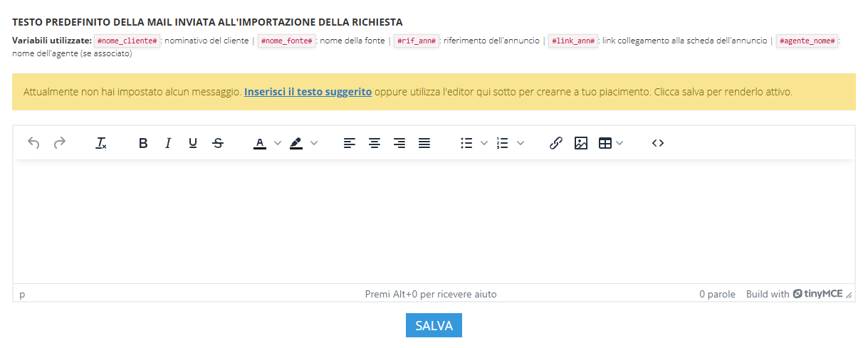Viewport: 868px width, 348px height.
Task: Open the insert image icon
Action: (x=581, y=143)
